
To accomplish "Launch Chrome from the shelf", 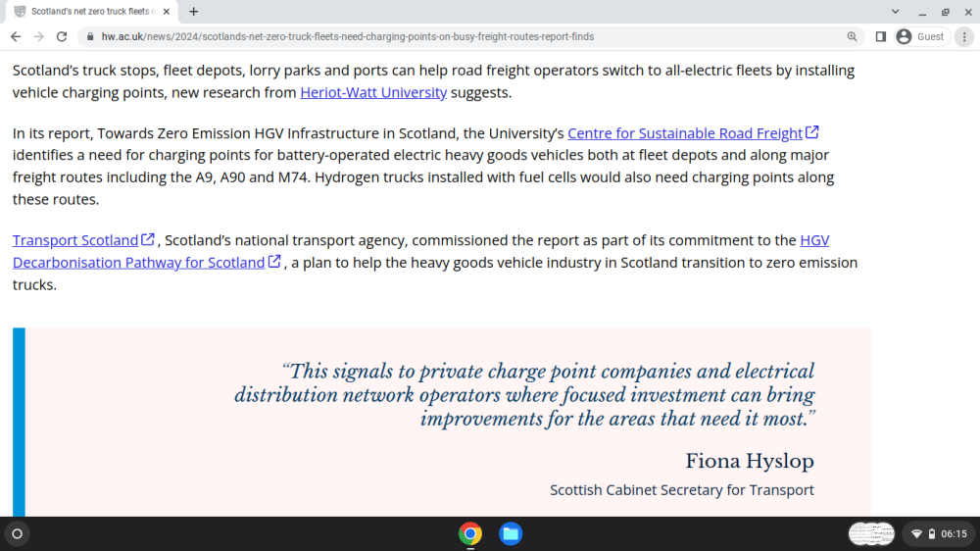I will [x=470, y=534].
